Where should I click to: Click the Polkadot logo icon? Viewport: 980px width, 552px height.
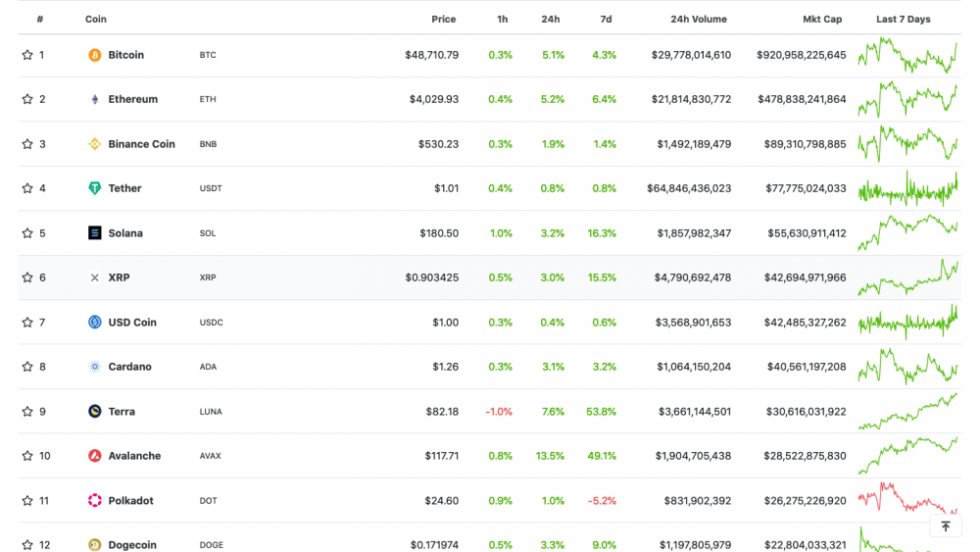[95, 501]
